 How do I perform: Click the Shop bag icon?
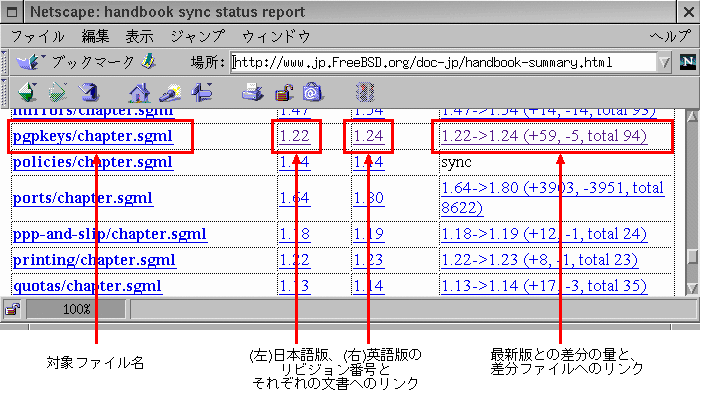pyautogui.click(x=312, y=93)
